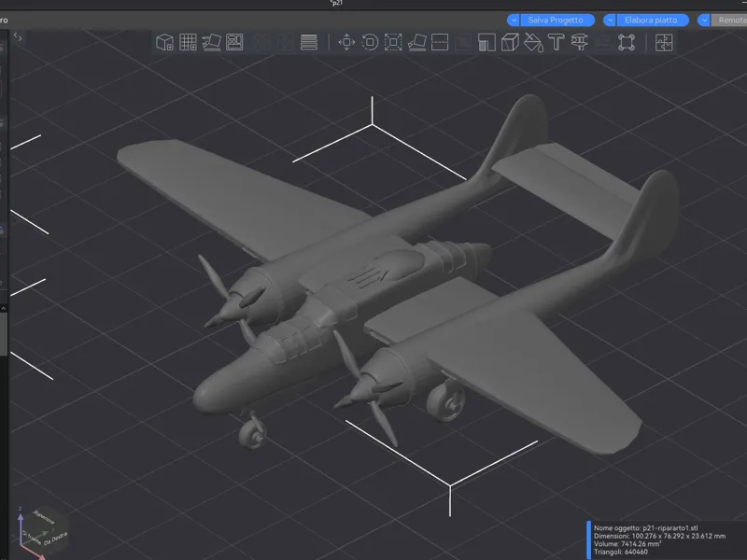Open dropdown arrow beside Elabora piatto

(610, 20)
